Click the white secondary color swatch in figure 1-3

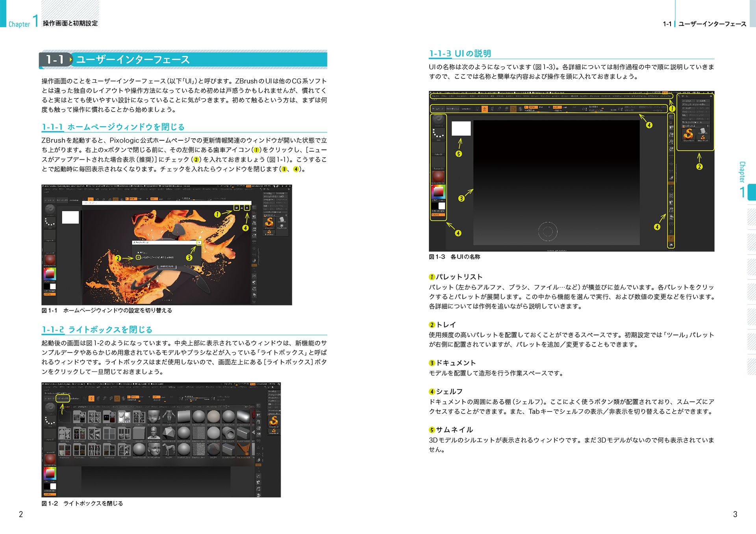pyautogui.click(x=442, y=206)
